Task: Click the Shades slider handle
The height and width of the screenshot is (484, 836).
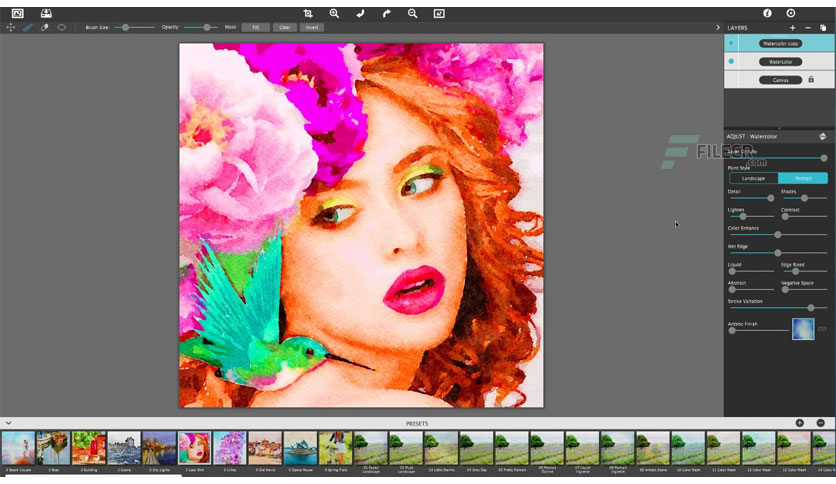Action: pyautogui.click(x=804, y=198)
